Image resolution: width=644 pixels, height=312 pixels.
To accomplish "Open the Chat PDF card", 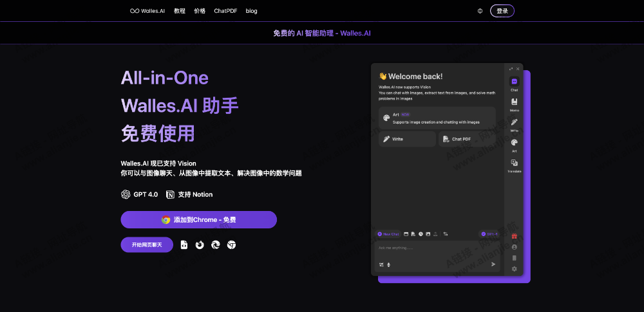I will click(467, 139).
